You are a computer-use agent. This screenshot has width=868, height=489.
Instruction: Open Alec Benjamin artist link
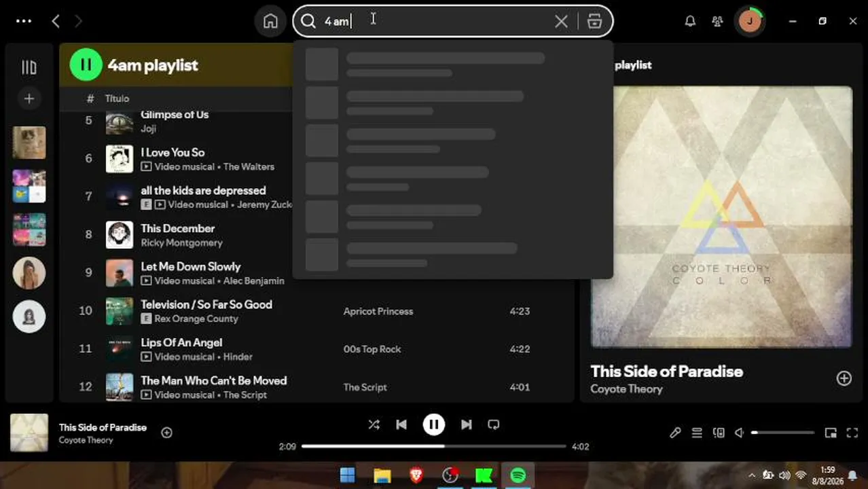(253, 280)
